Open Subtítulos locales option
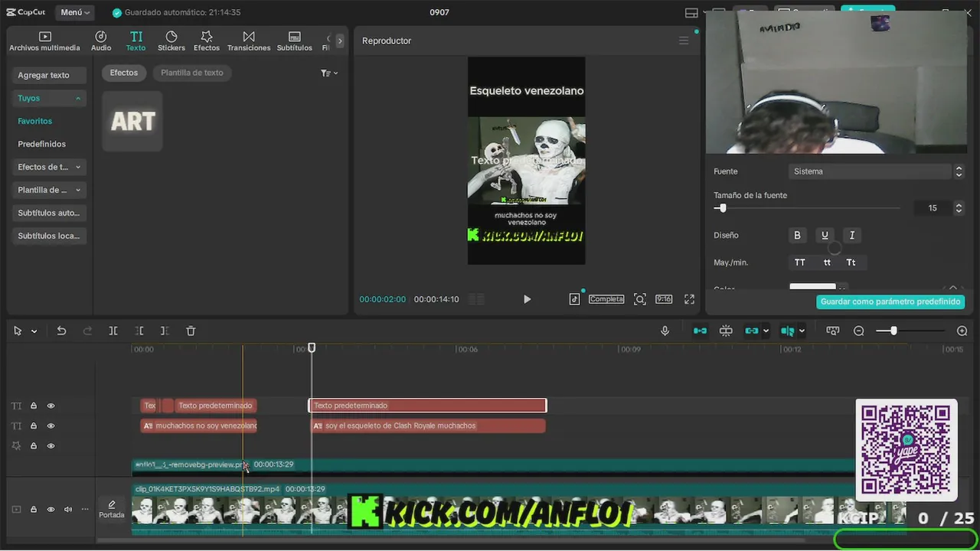980x551 pixels. (x=49, y=236)
